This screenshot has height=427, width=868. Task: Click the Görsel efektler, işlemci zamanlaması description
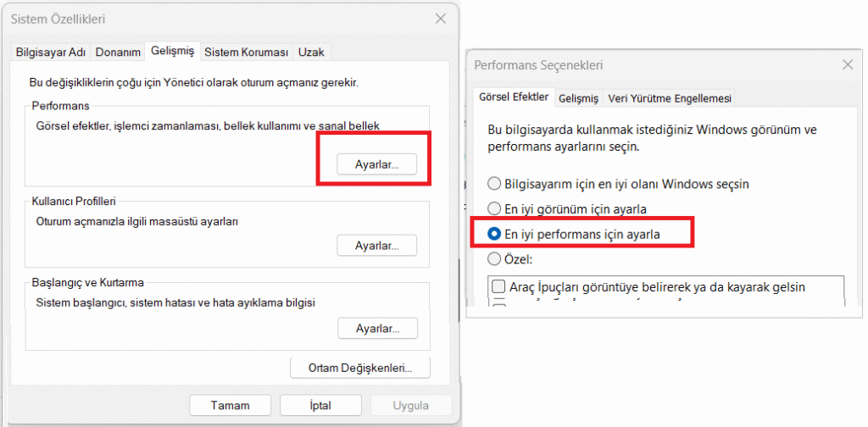(208, 126)
